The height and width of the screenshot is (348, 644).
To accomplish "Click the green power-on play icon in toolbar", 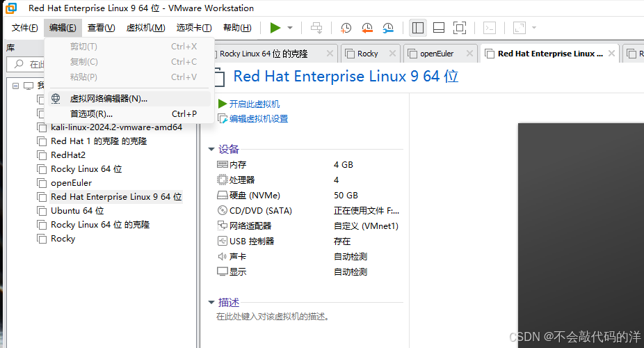I will 275,28.
